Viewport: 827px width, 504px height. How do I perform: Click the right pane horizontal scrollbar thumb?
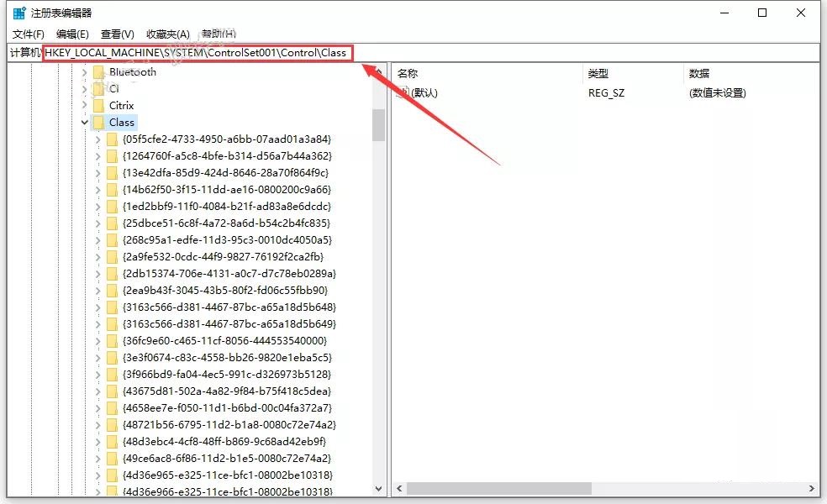(499, 489)
